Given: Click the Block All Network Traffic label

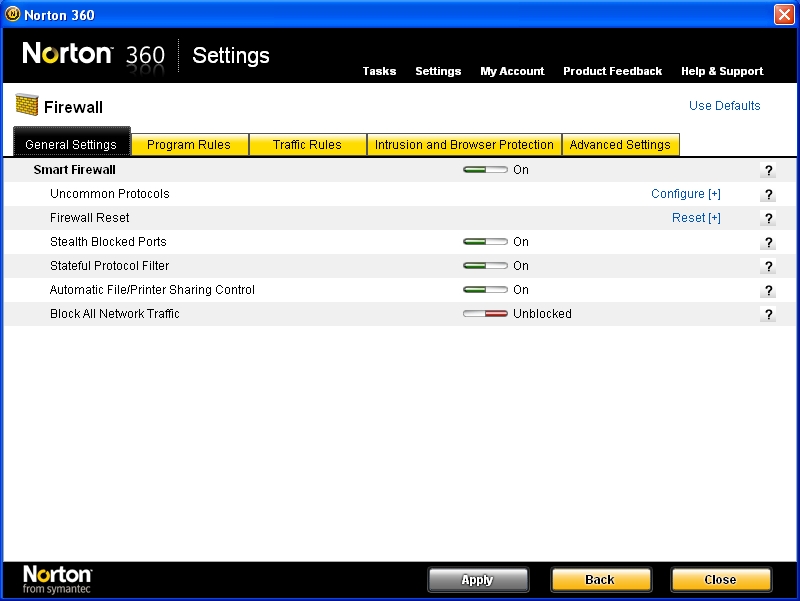Looking at the screenshot, I should click(115, 314).
